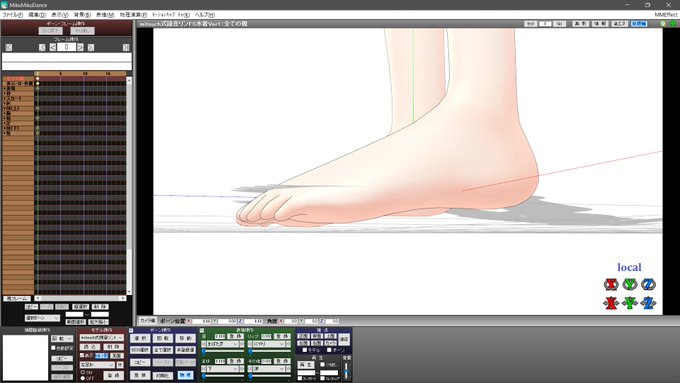The width and height of the screenshot is (680, 383).
Task: Open the 回転 interpolation type dropdown
Action: 62,338
